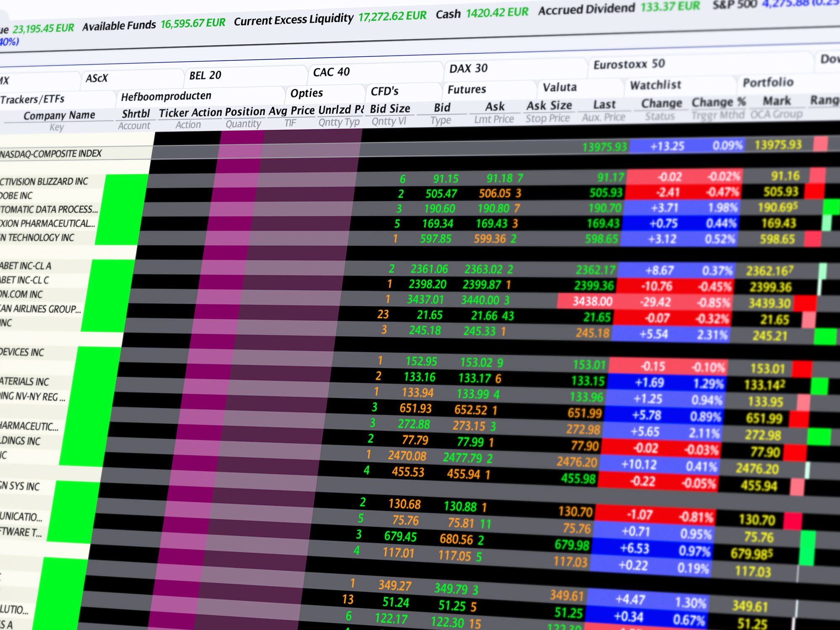Viewport: 840px width, 630px height.
Task: Click mark price 13975.93
Action: (x=778, y=145)
